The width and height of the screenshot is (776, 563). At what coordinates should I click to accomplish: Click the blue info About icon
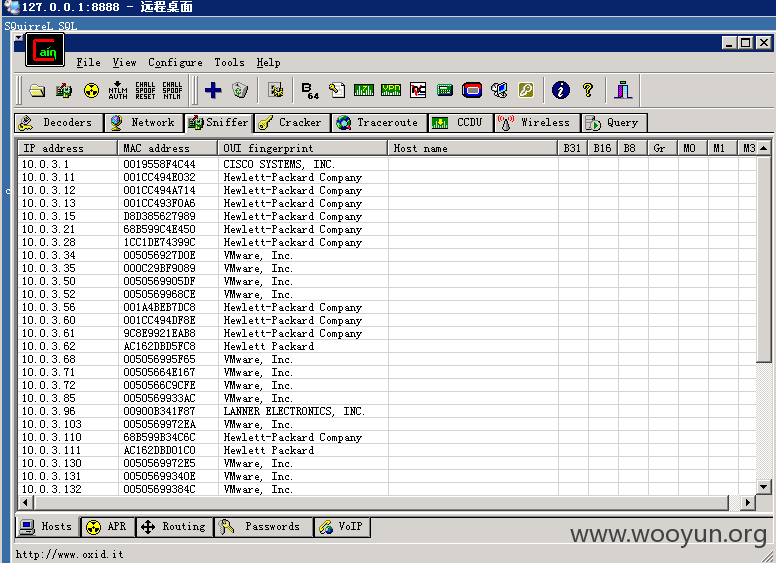coord(561,91)
